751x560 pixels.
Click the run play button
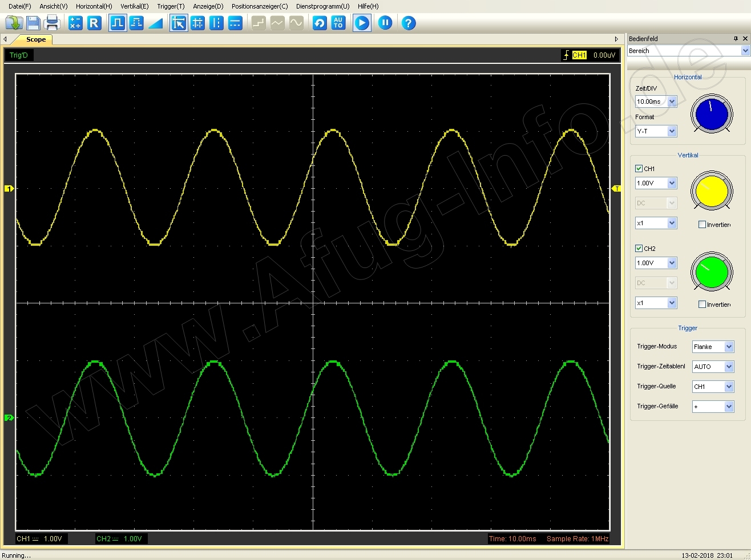[362, 23]
